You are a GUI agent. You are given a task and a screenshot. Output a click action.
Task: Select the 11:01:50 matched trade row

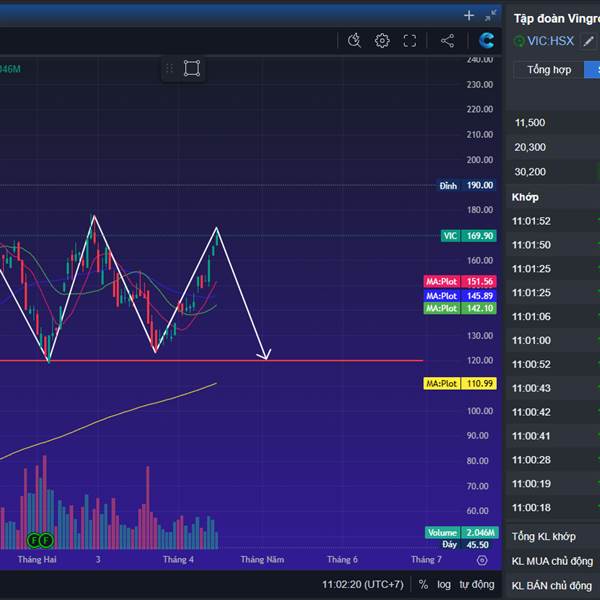pos(553,245)
